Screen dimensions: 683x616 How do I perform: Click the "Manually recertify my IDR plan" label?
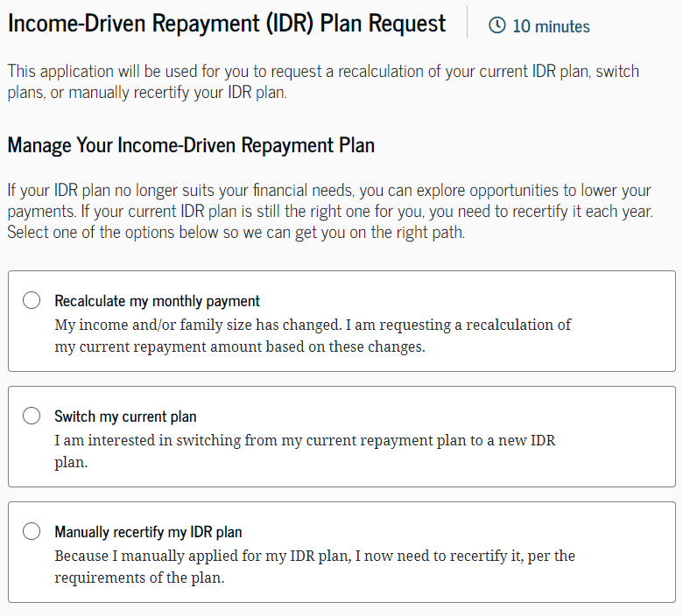[x=148, y=532]
